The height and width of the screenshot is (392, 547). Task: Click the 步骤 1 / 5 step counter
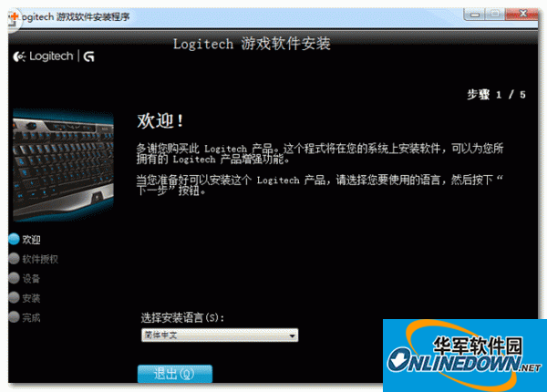tap(496, 94)
